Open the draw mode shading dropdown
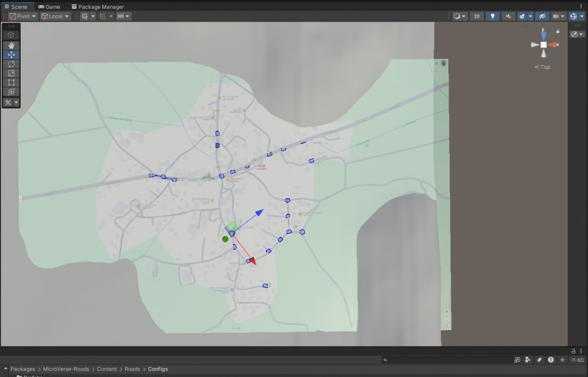 pos(460,16)
